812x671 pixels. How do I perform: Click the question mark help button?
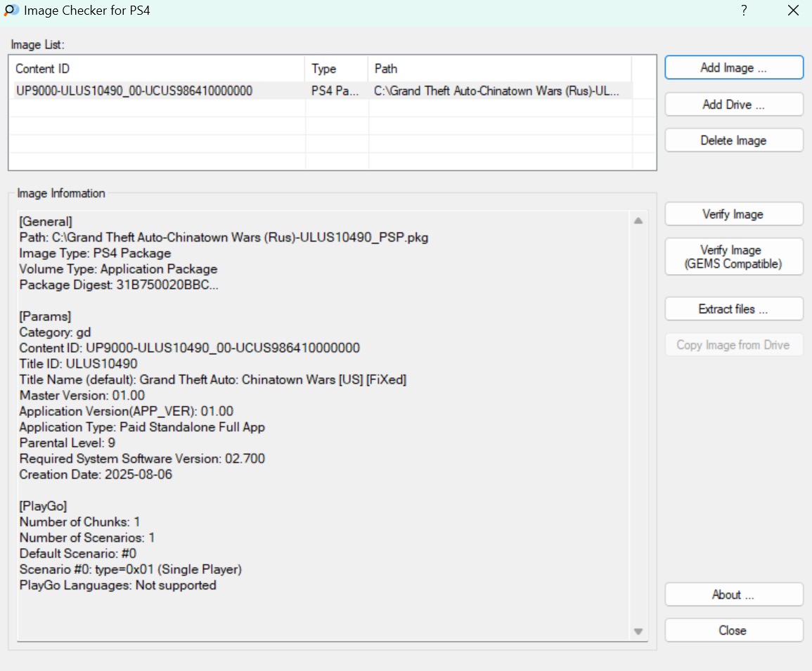(743, 11)
